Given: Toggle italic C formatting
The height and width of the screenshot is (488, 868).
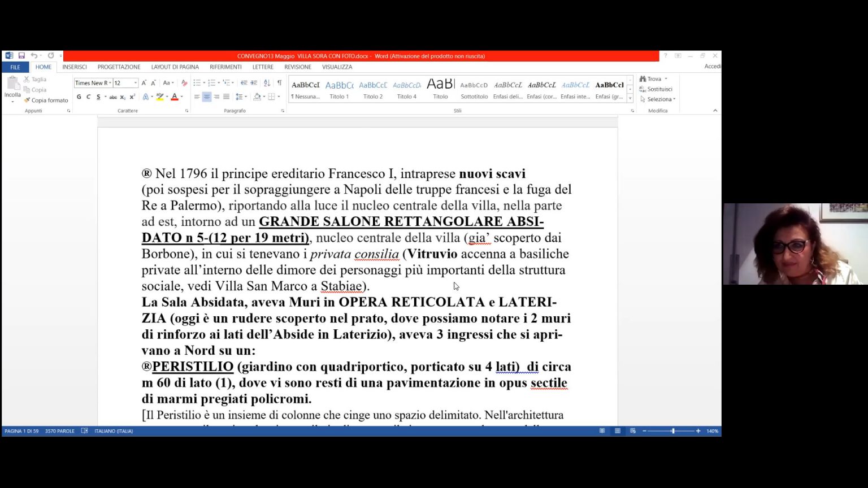Looking at the screenshot, I should coord(88,97).
